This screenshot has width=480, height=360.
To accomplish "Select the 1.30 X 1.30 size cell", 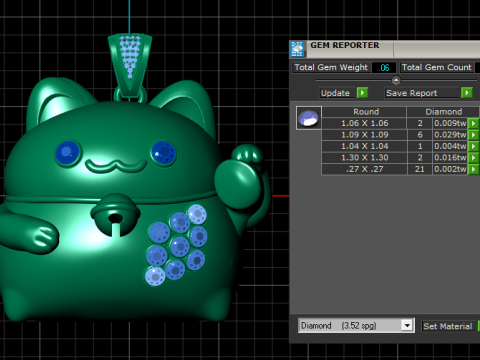I will pos(364,158).
